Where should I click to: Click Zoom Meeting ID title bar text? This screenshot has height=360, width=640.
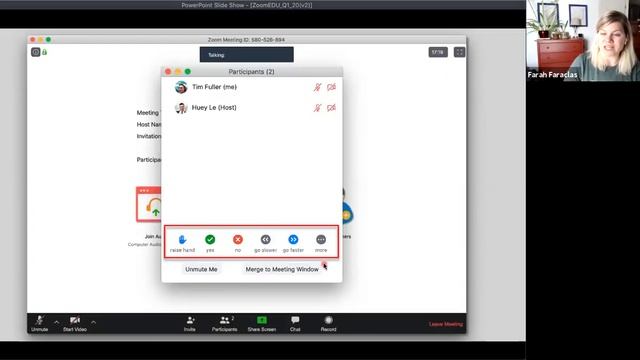click(247, 40)
